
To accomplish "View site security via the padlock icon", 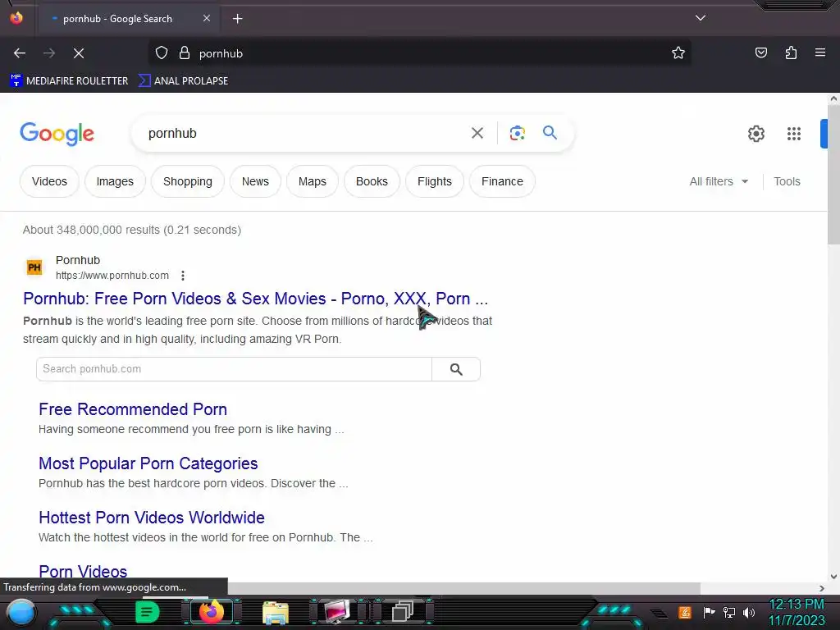I will 185,53.
